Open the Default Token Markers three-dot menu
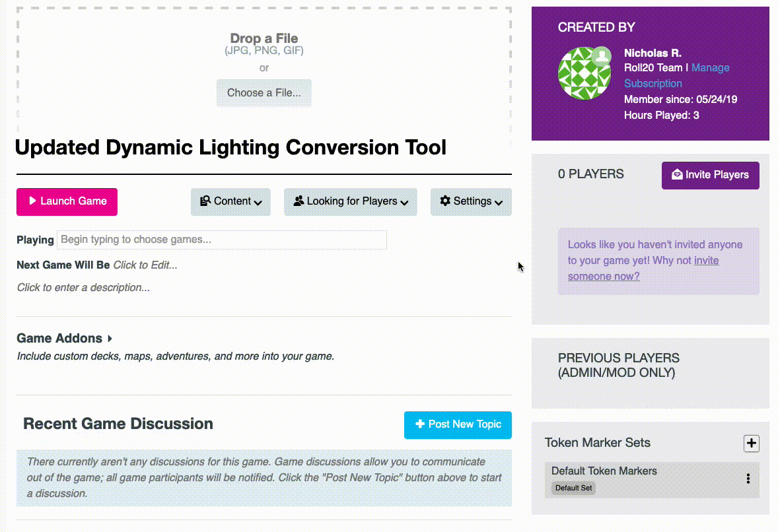 [748, 479]
